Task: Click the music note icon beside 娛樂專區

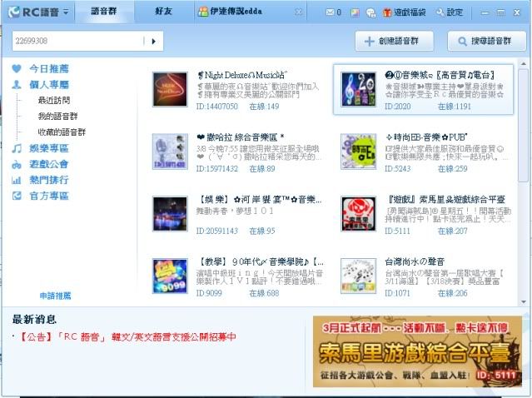Action: 17,148
